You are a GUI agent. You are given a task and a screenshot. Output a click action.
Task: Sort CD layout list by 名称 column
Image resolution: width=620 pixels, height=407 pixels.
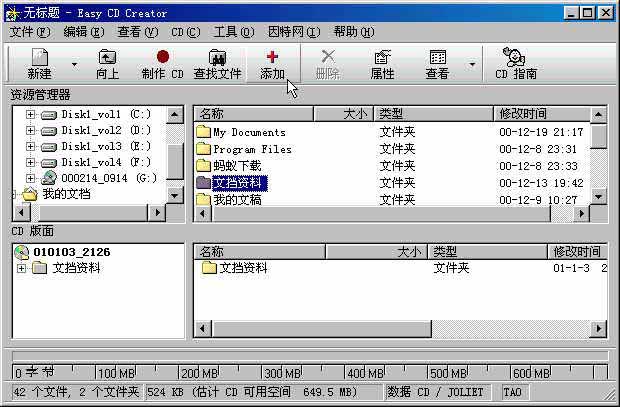tap(260, 252)
